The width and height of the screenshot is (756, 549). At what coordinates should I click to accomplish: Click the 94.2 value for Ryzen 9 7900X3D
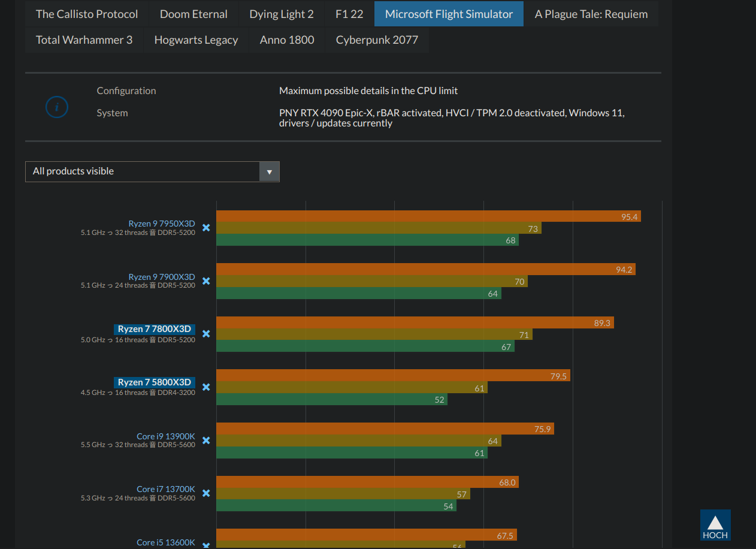pos(624,270)
